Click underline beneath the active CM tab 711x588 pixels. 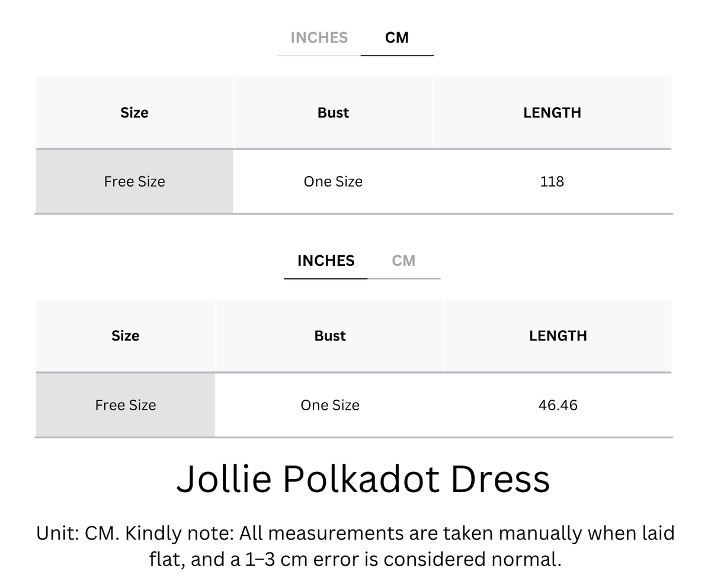click(397, 56)
